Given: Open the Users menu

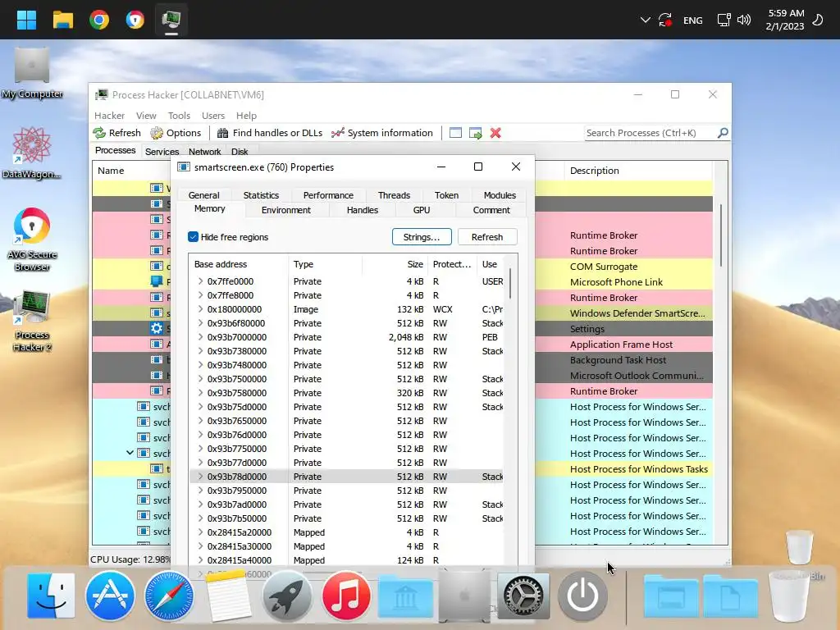Looking at the screenshot, I should 212,115.
